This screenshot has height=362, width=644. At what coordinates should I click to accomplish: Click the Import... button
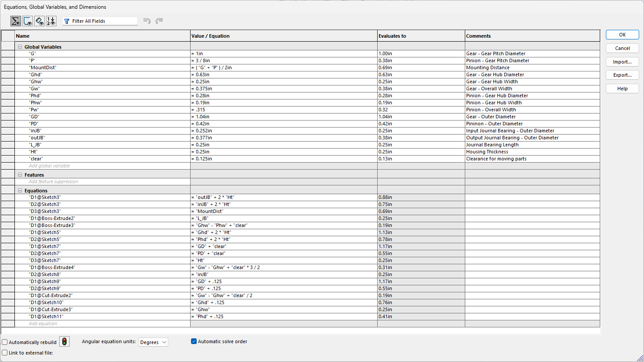click(622, 62)
